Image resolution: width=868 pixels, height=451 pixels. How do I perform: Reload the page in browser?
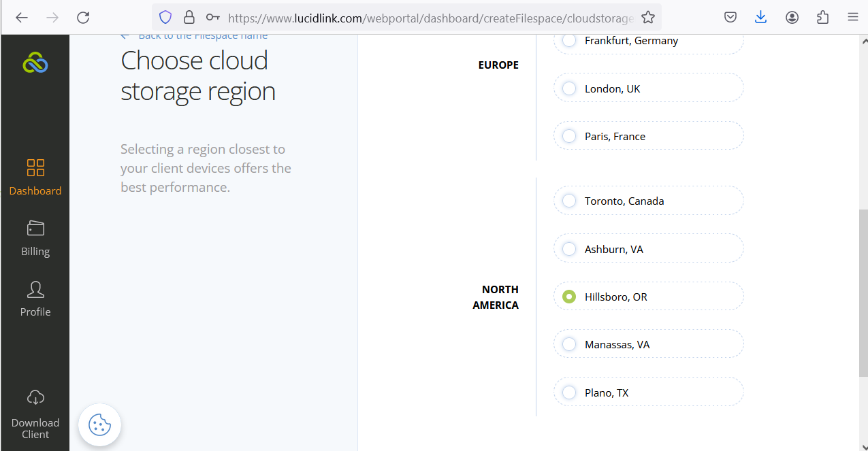click(83, 18)
